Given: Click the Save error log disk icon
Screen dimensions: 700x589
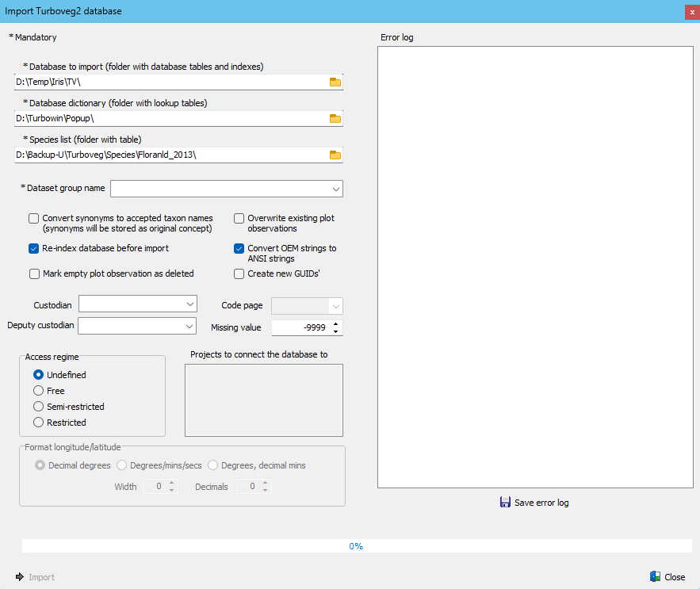Looking at the screenshot, I should pyautogui.click(x=505, y=502).
